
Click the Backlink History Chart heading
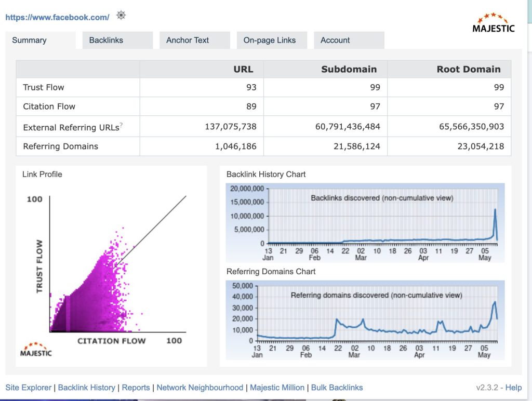click(266, 175)
